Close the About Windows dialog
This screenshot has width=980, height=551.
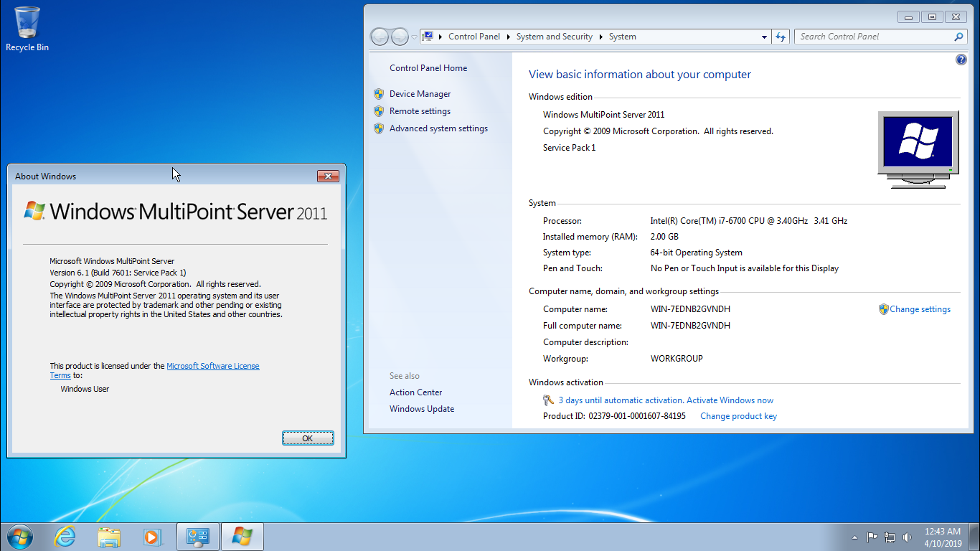(328, 176)
